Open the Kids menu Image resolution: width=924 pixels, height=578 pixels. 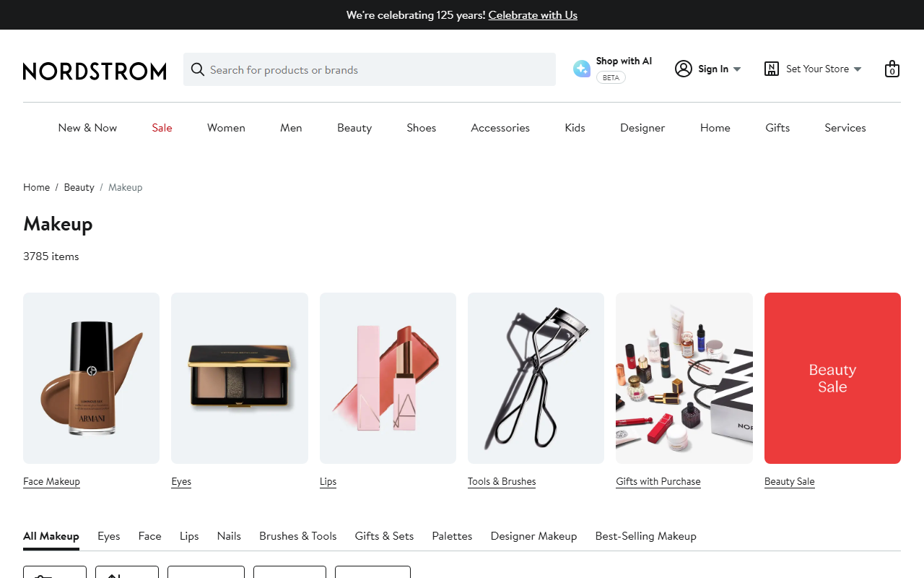coord(575,128)
